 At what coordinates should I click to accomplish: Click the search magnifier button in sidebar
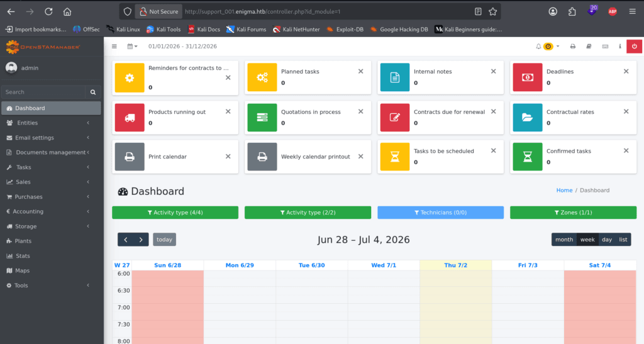point(93,92)
